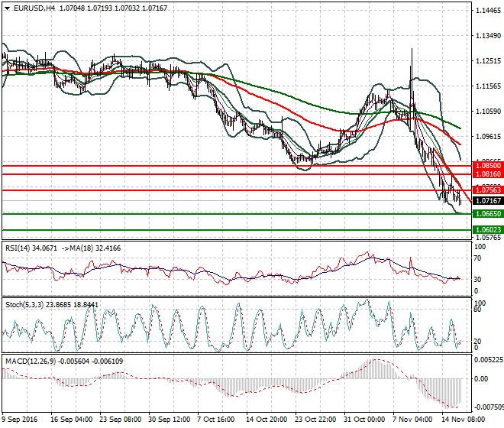This screenshot has width=504, height=428.
Task: Click the 1.11565 price scale value
Action: [488, 86]
